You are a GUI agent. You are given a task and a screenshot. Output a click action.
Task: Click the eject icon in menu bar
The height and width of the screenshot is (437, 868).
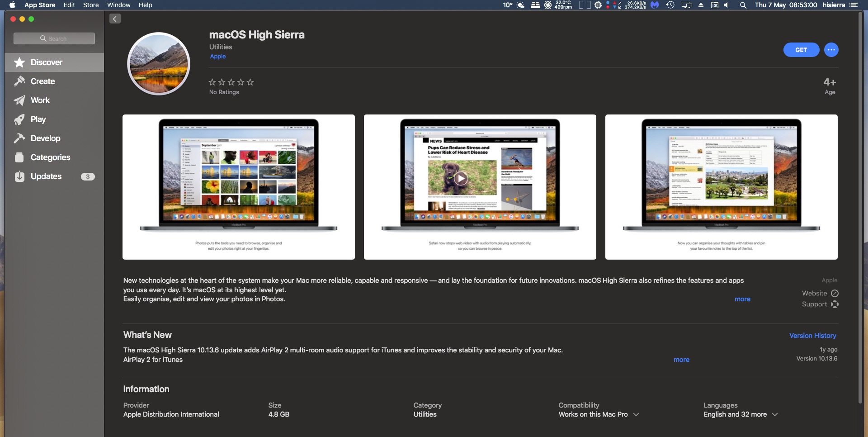(701, 5)
